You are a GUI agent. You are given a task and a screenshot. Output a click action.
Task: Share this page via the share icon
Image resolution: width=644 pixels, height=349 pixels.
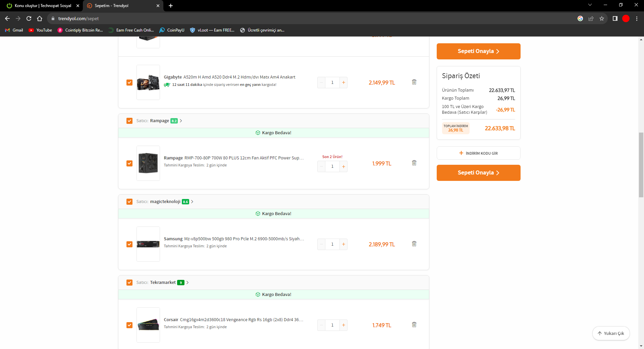[591, 18]
